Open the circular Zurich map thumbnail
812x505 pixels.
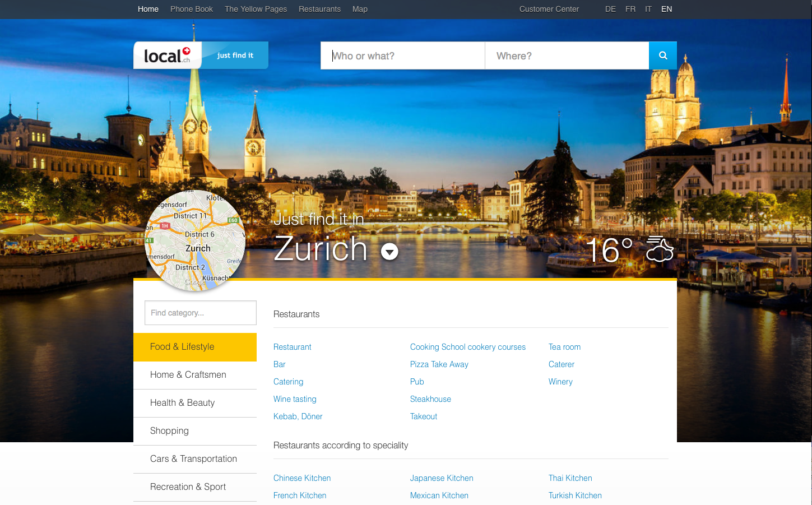[195, 240]
